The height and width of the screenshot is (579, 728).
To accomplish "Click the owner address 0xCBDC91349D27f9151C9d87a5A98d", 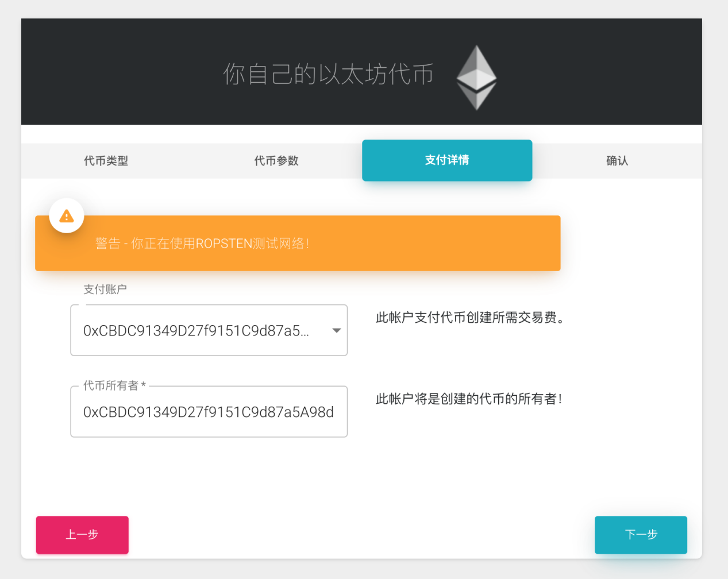I will click(x=209, y=412).
